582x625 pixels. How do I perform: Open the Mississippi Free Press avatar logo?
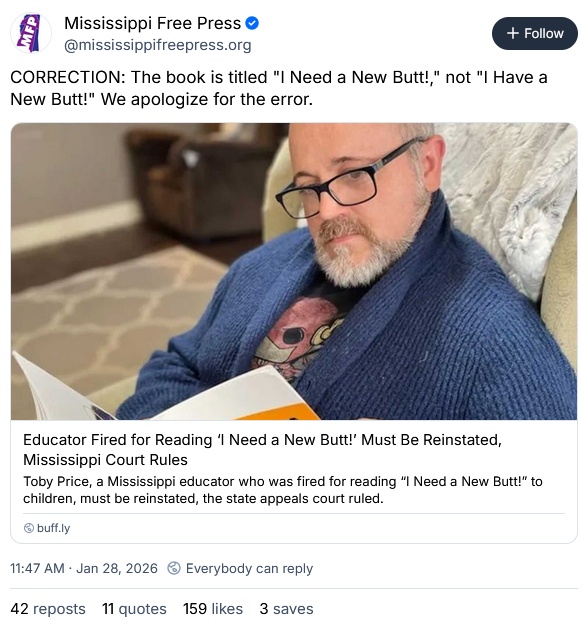[x=31, y=33]
